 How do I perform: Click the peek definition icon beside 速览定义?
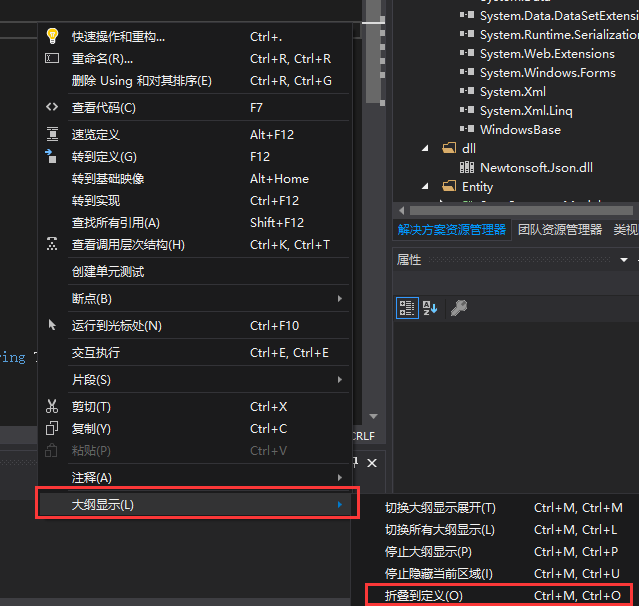pyautogui.click(x=52, y=134)
